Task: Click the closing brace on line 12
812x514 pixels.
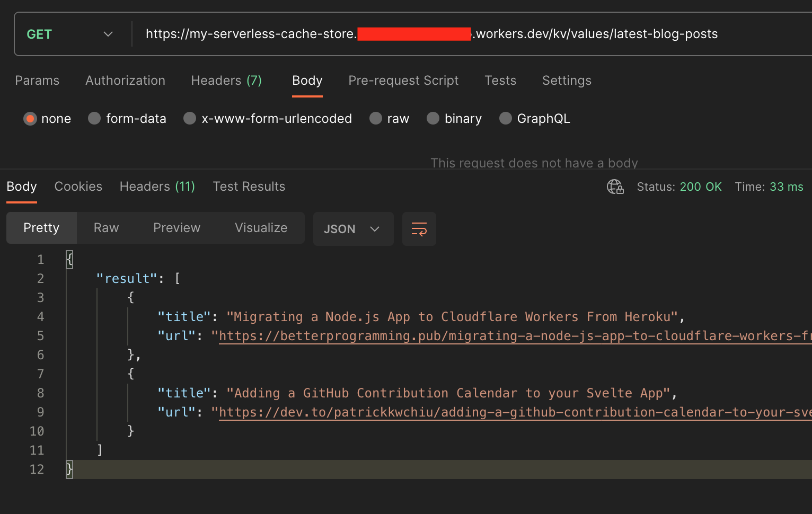Action: [69, 469]
